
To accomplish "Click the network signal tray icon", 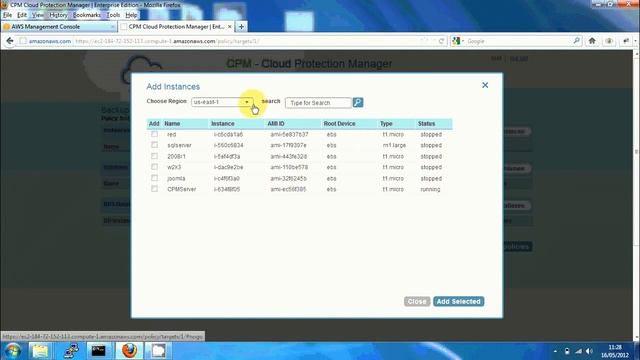I will tap(578, 351).
